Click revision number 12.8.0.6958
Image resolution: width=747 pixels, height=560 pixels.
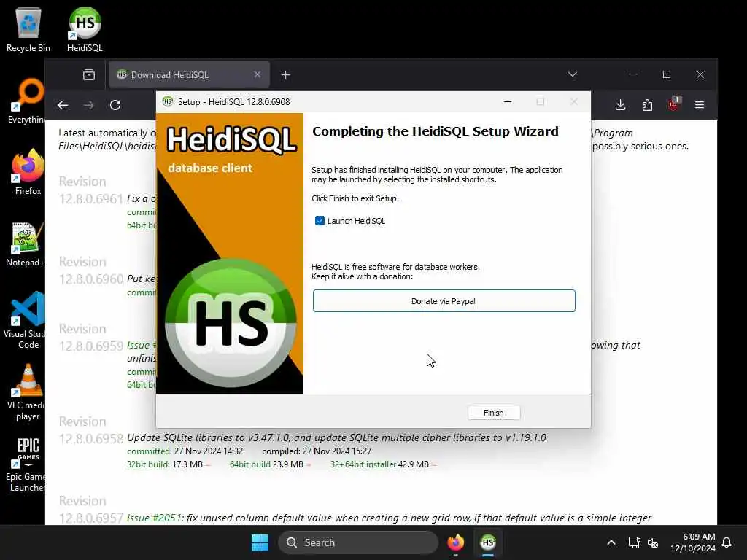coord(91,438)
